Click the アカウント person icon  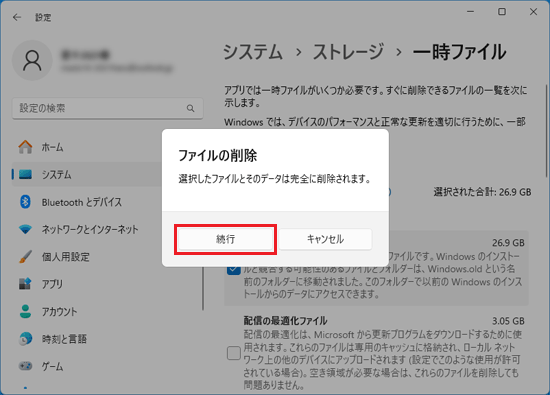tap(25, 311)
